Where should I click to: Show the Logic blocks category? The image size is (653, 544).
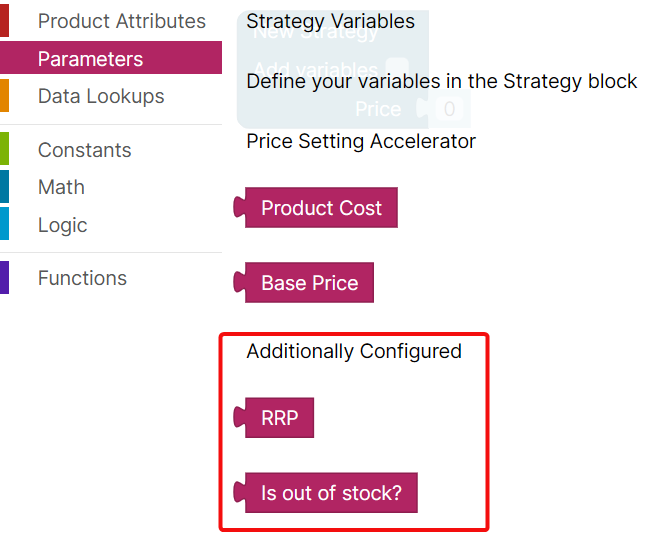click(62, 225)
